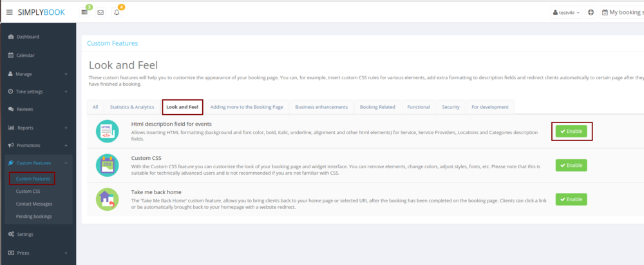
Task: Click the Take me back home icon
Action: pyautogui.click(x=107, y=199)
